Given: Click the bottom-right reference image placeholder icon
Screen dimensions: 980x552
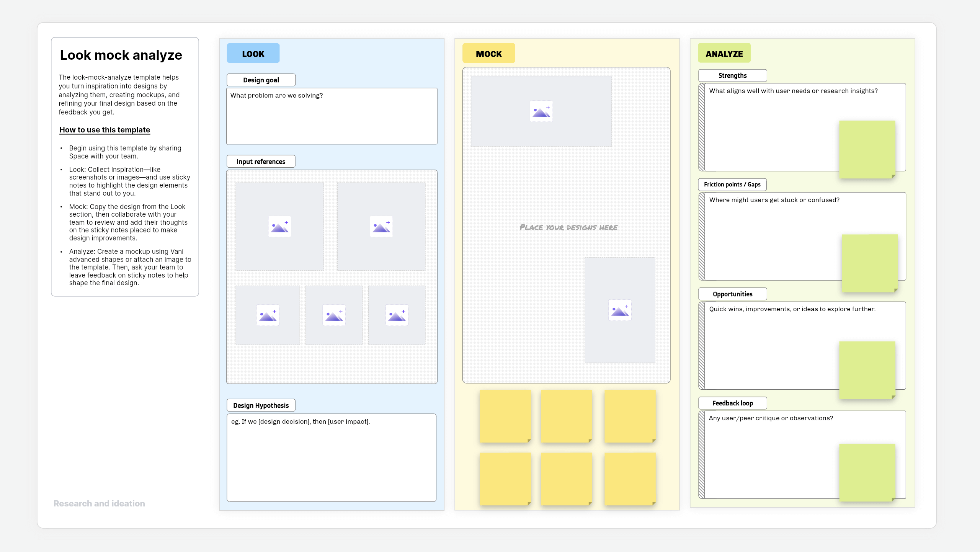Looking at the screenshot, I should [x=397, y=315].
